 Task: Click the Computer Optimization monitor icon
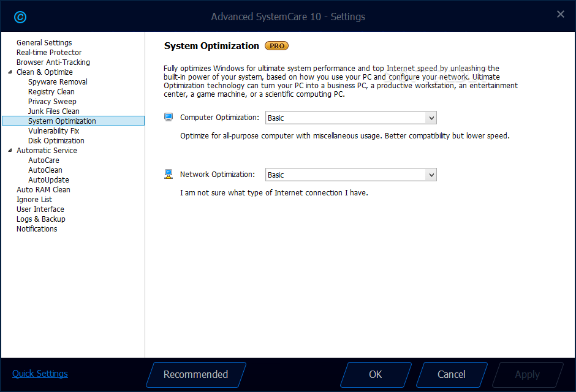[x=169, y=118]
